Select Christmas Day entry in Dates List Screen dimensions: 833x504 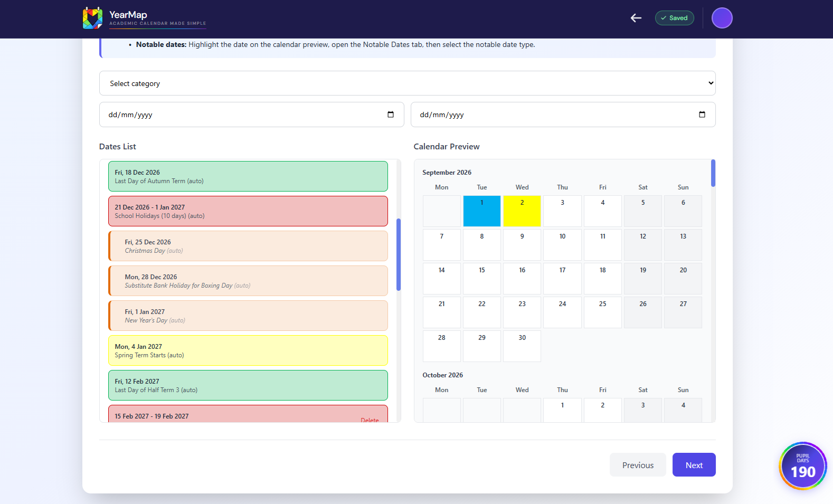pos(248,246)
